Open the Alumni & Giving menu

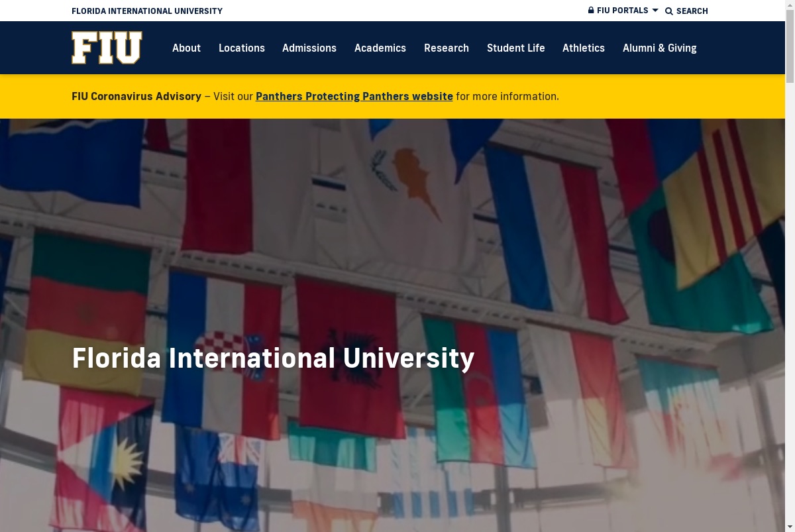660,48
